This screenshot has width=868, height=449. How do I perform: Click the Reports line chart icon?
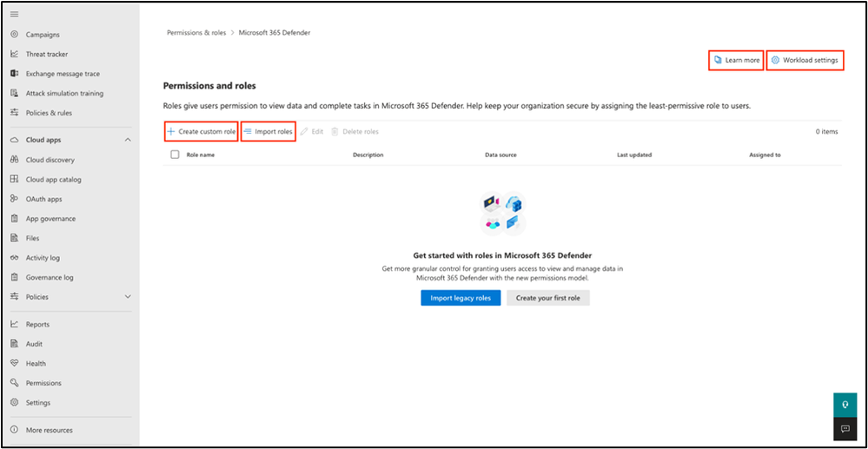tap(15, 325)
